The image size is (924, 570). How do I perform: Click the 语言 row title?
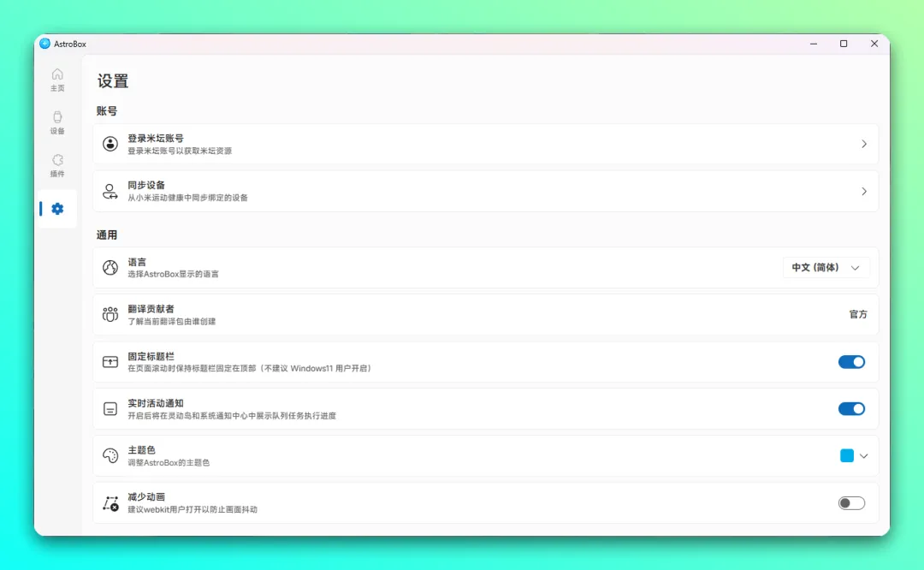coord(137,262)
